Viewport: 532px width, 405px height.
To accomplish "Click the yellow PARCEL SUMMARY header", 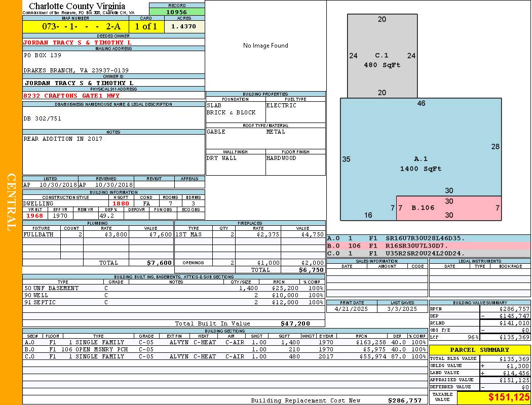I will click(479, 350).
